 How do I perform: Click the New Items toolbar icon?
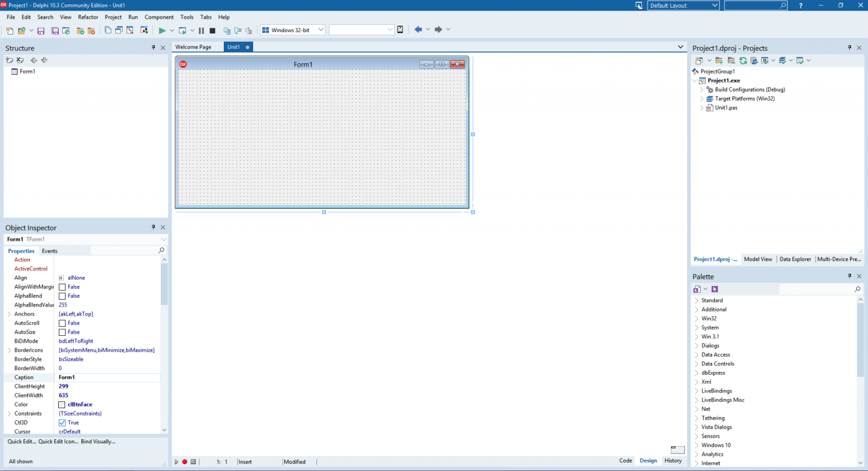(x=10, y=31)
